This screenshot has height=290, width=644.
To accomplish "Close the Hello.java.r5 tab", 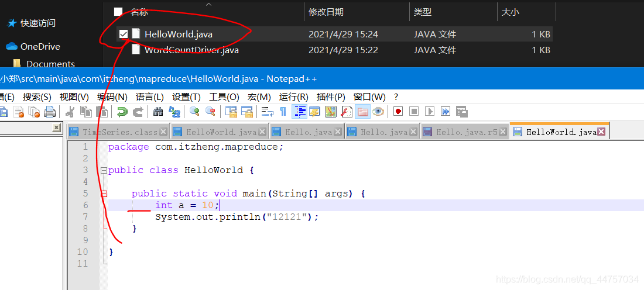I will tap(503, 132).
